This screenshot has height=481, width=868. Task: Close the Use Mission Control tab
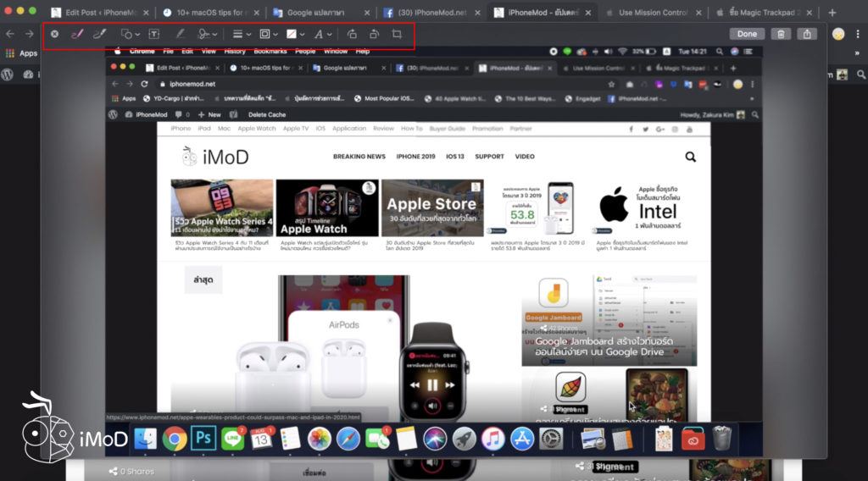coord(698,12)
